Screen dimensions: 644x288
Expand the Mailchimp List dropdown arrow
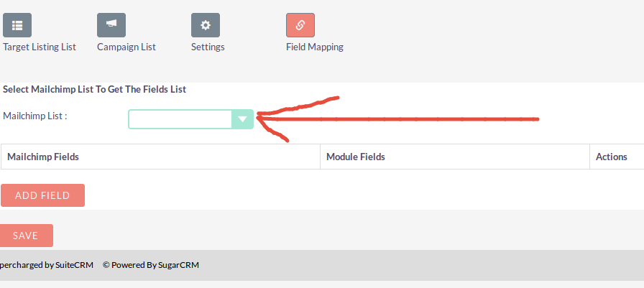click(242, 119)
